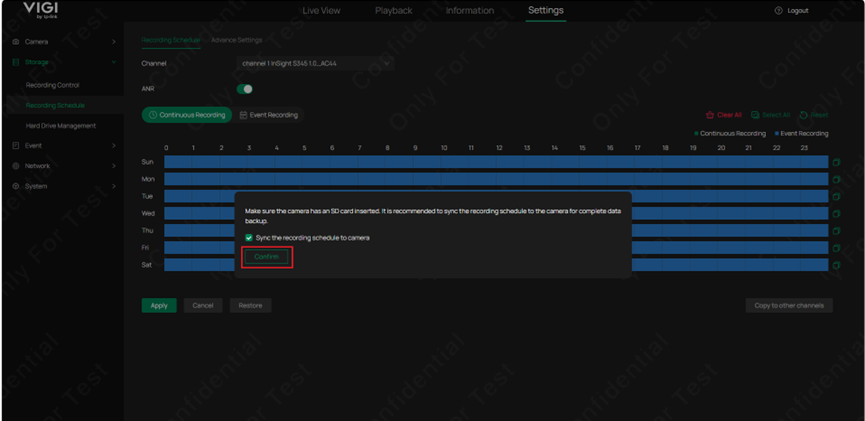Screen dimensions: 865x421
Task: Uncheck Sync the recording schedule to camera
Action: click(x=249, y=238)
